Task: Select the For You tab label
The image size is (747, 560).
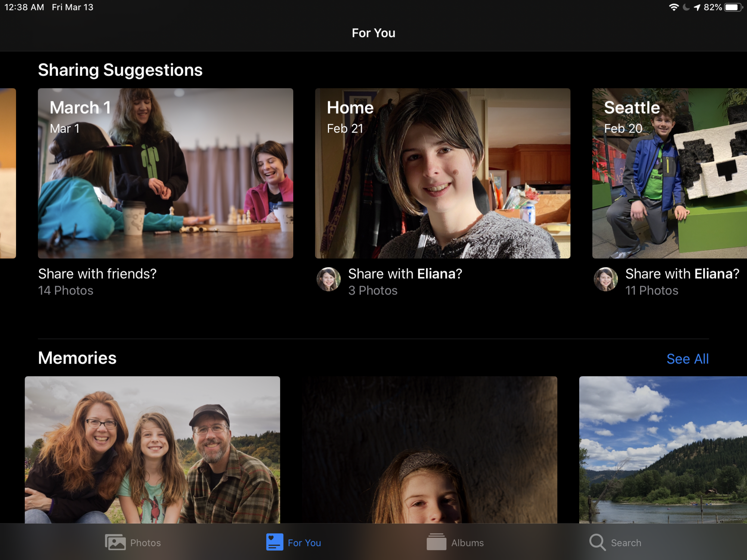Action: [304, 543]
